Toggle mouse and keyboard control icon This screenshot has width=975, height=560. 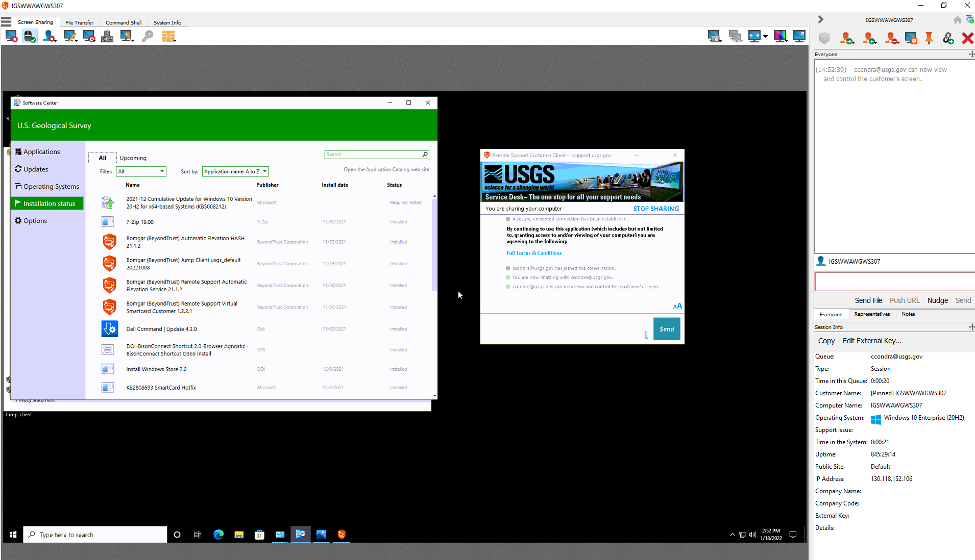pos(30,36)
